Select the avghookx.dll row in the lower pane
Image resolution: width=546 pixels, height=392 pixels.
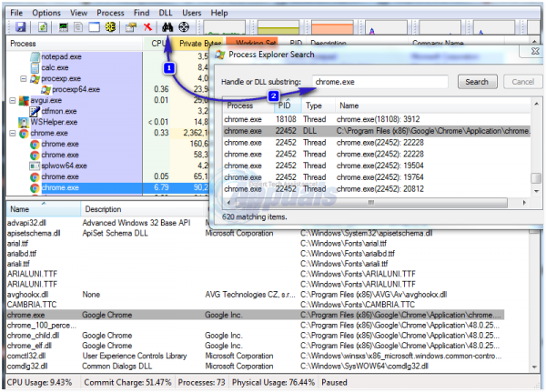pos(255,295)
